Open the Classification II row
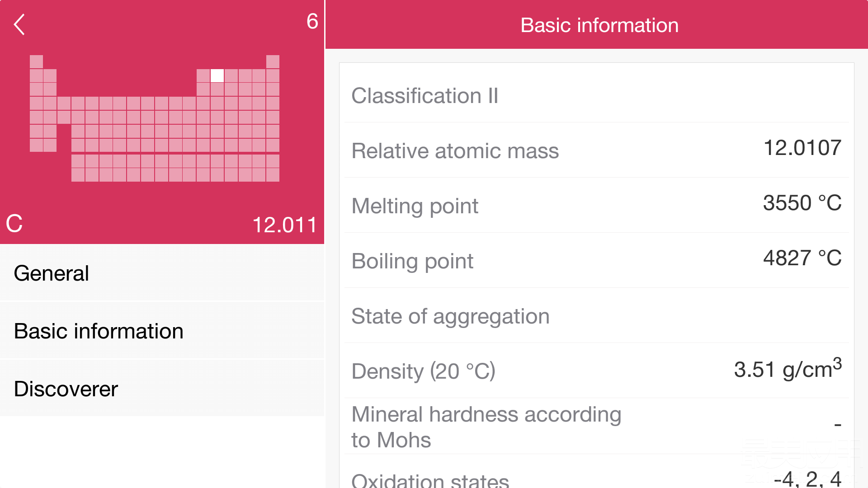The image size is (868, 488). tap(597, 96)
